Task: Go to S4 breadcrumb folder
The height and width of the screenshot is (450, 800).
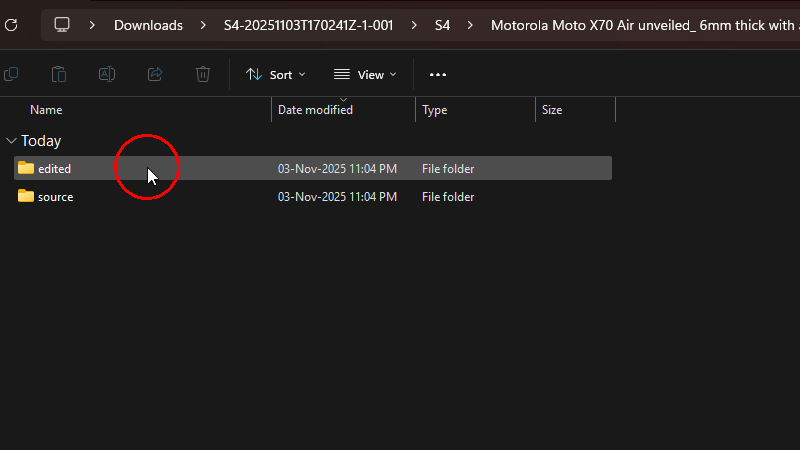Action: 442,25
